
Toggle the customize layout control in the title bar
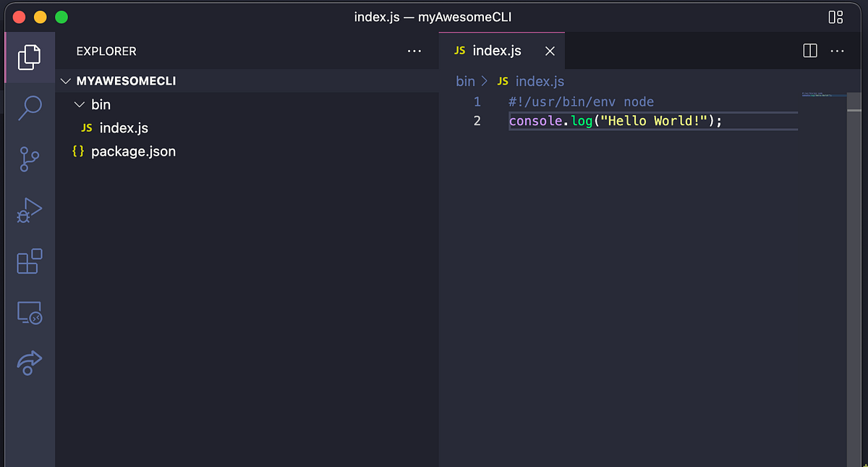click(833, 16)
